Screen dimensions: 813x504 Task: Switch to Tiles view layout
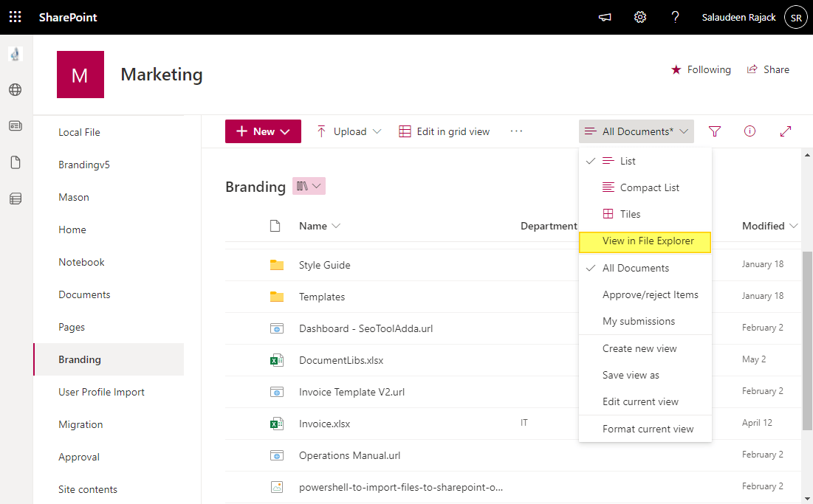pyautogui.click(x=645, y=214)
